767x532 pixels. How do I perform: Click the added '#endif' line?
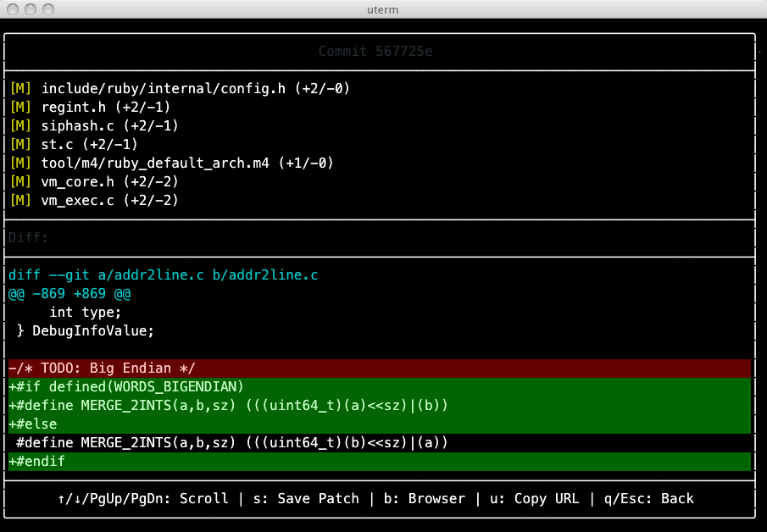380,461
